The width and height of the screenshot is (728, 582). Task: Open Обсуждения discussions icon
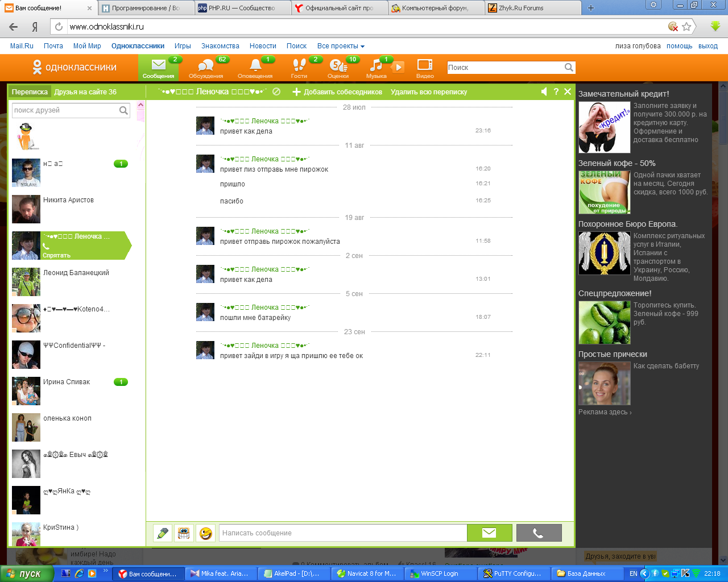[x=206, y=68]
